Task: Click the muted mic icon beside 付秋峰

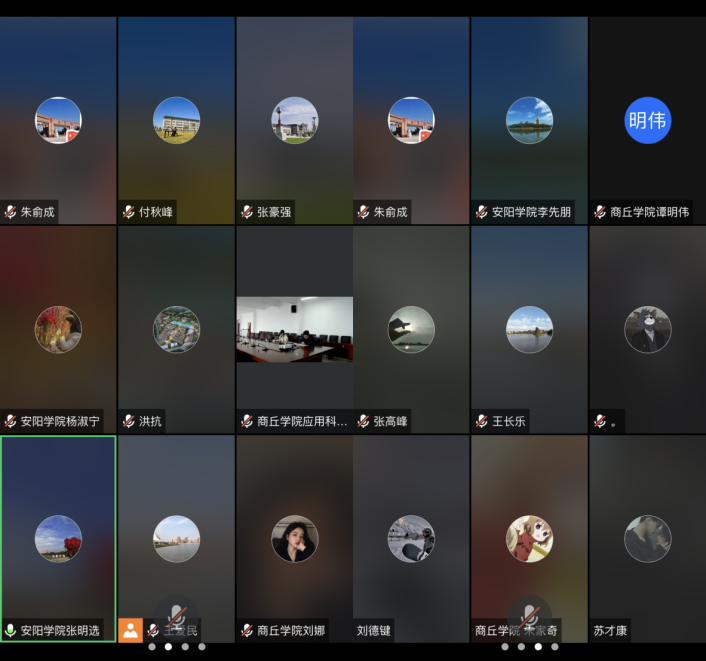Action: click(129, 212)
